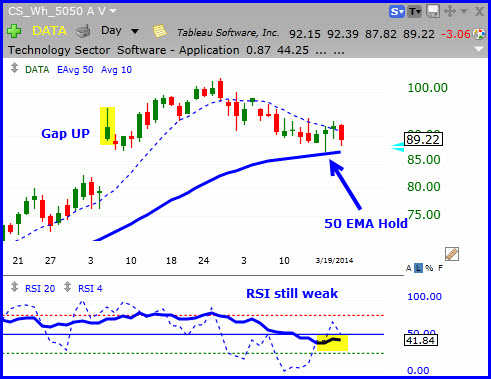Image resolution: width=491 pixels, height=379 pixels.
Task: Close the chart window with the X
Action: click(x=479, y=12)
